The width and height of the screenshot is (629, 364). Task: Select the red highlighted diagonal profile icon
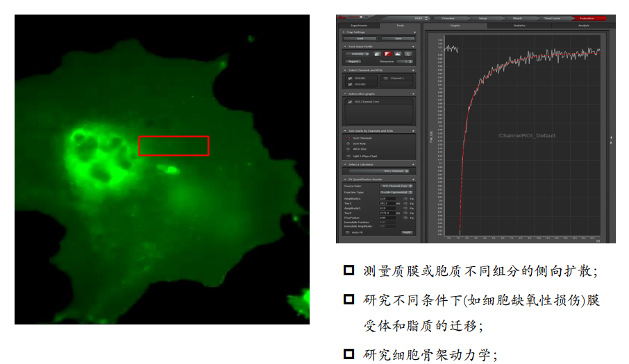(x=387, y=54)
